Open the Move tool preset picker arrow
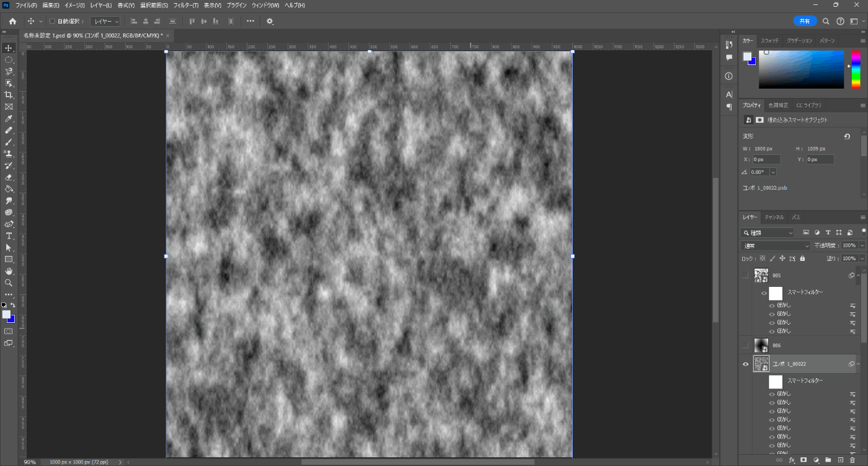Screen dimensions: 868x466 41,21
